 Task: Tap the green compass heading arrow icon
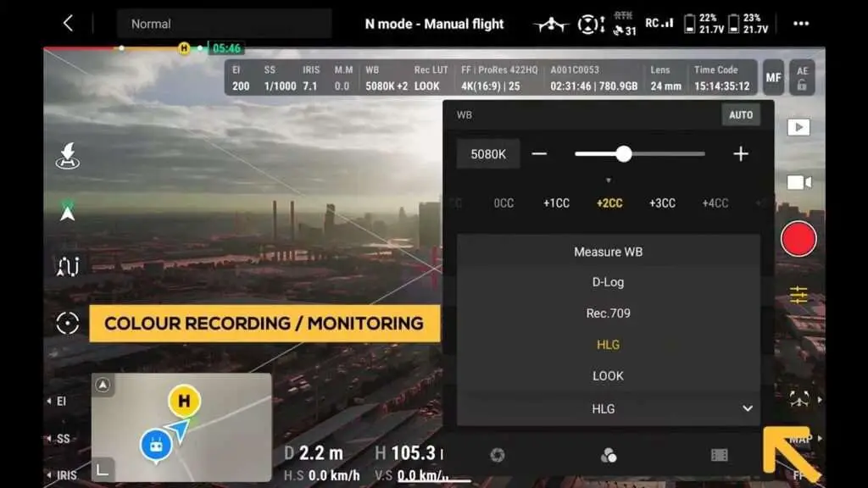pyautogui.click(x=68, y=211)
